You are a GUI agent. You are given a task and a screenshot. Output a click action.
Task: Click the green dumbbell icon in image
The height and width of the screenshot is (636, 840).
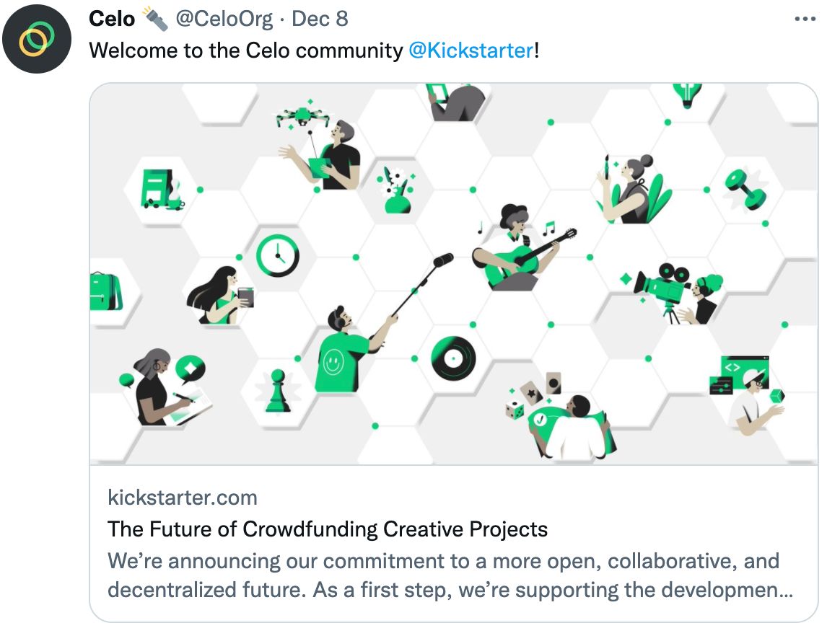point(745,188)
